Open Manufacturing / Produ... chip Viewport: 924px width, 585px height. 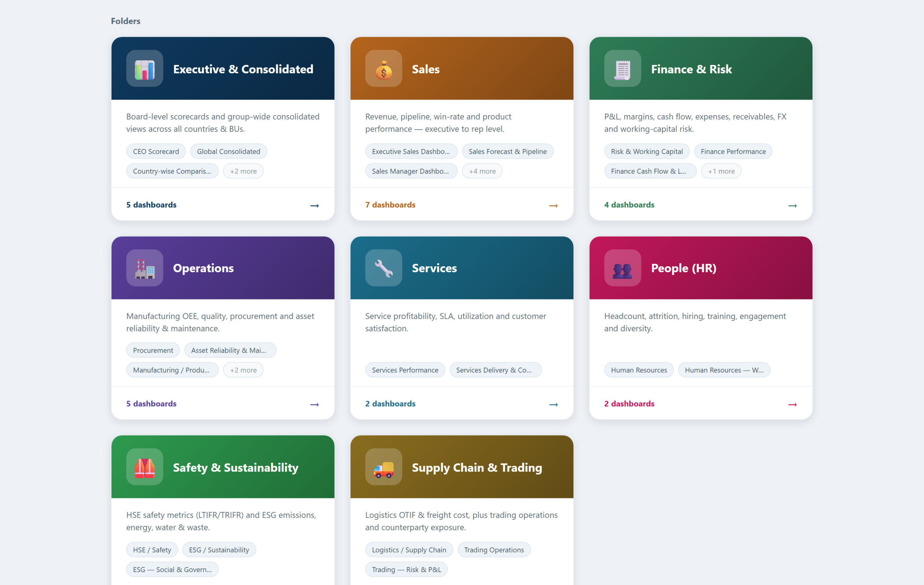[x=172, y=370]
